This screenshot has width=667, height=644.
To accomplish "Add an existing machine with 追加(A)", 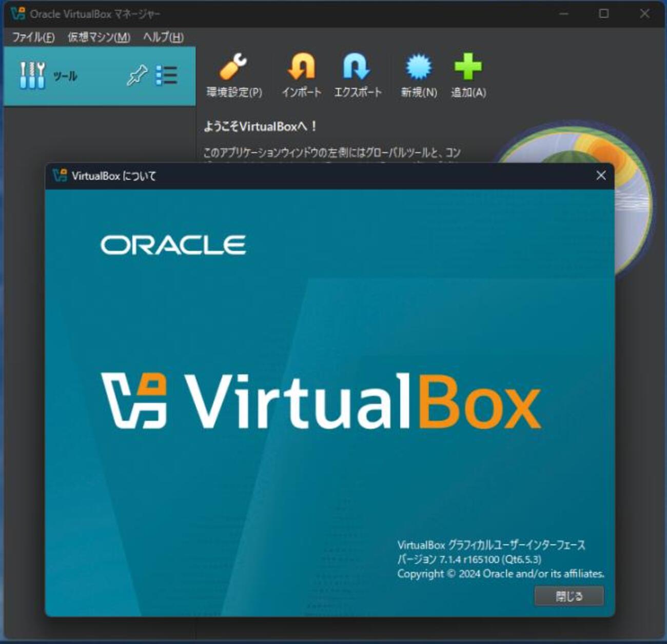I will 468,75.
